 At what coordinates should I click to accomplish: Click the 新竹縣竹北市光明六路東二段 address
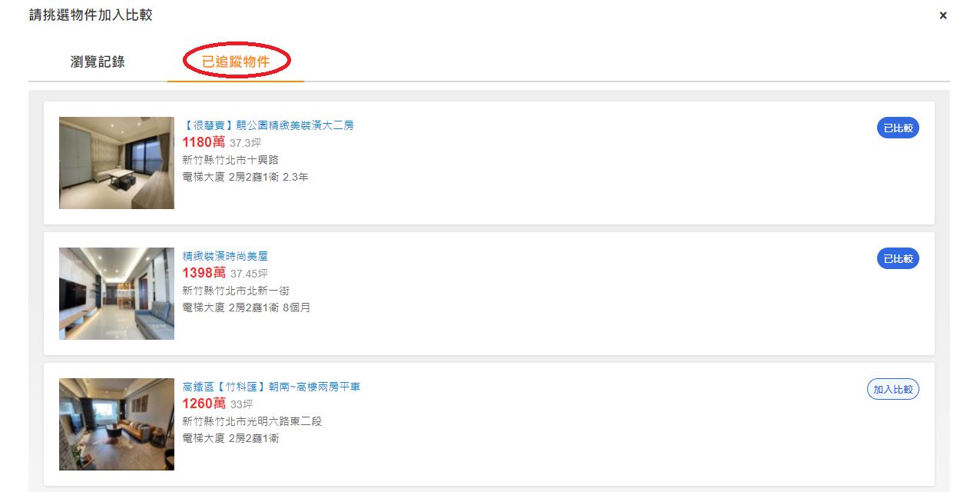coord(252,421)
